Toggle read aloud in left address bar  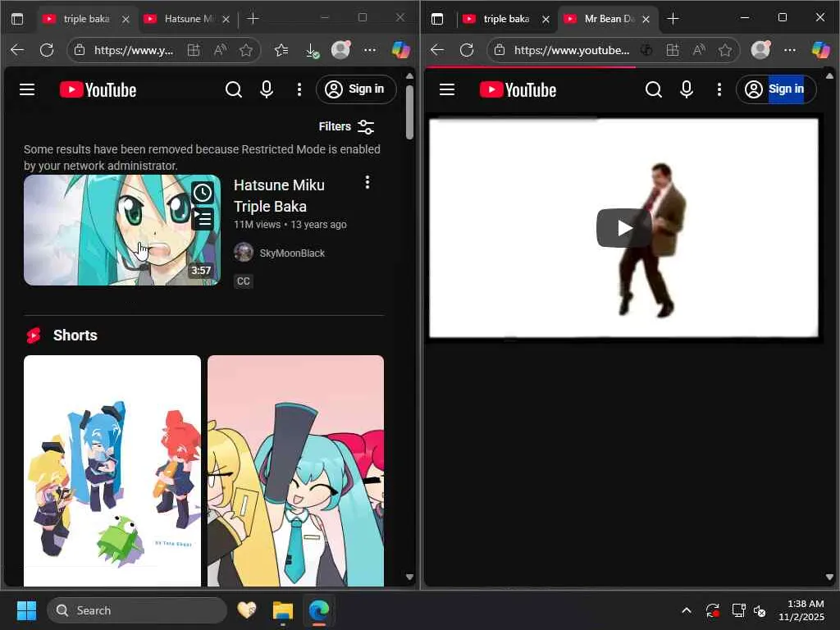220,50
